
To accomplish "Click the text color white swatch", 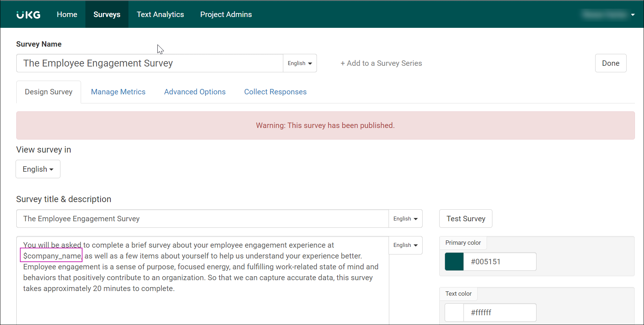I will click(x=454, y=313).
